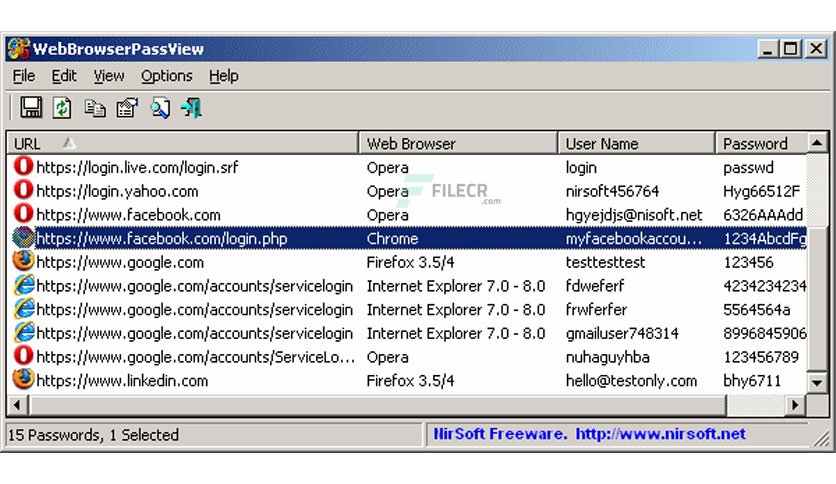Click the Opera icon on the login.live.com row
The width and height of the screenshot is (836, 484).
tap(23, 167)
